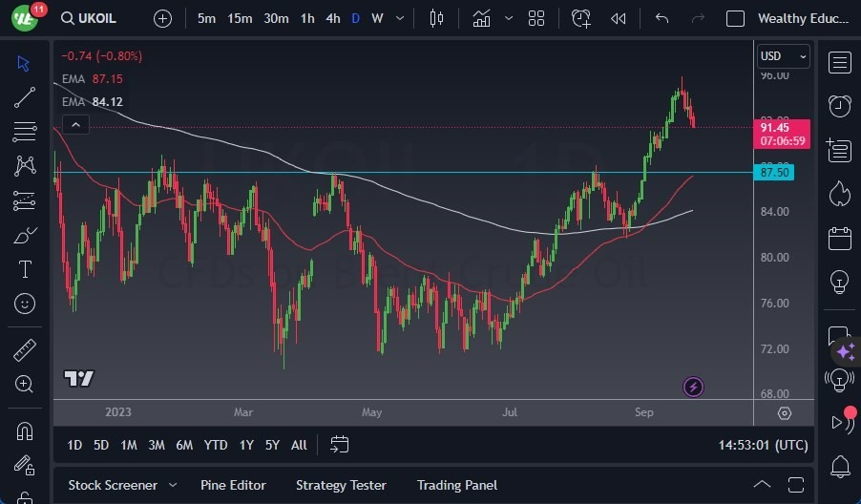Open the Calendar panel in right sidebar
Viewport: 861px width, 504px height.
(x=840, y=238)
